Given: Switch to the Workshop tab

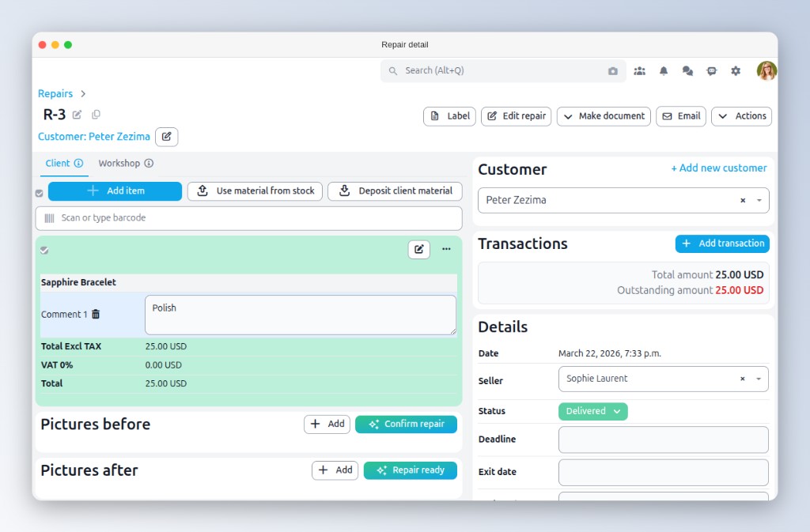Looking at the screenshot, I should pyautogui.click(x=125, y=164).
